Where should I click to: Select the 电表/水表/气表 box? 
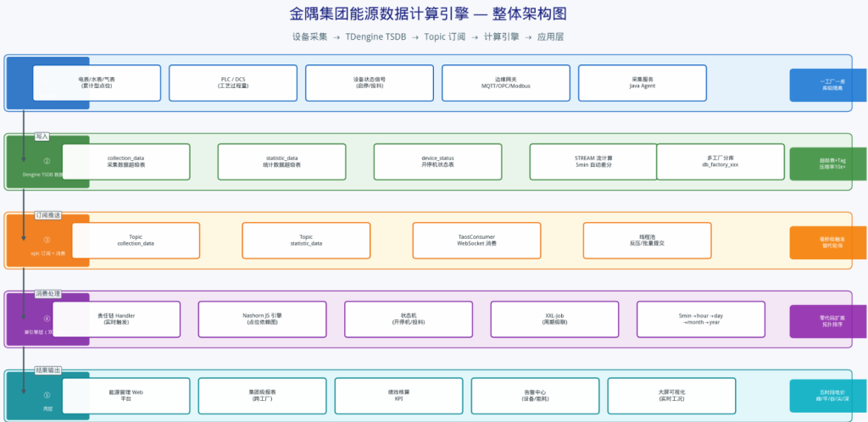pyautogui.click(x=97, y=83)
